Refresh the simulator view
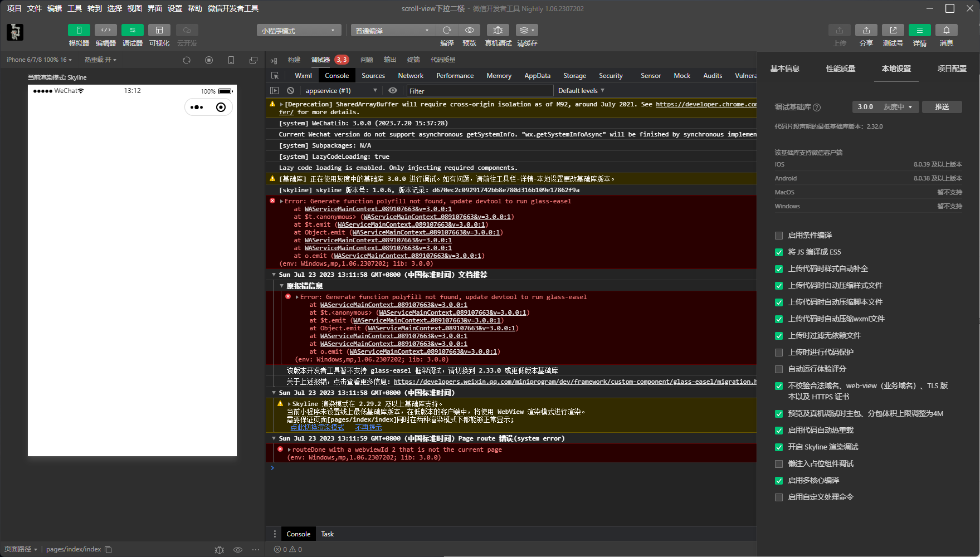The width and height of the screenshot is (980, 557). [187, 60]
